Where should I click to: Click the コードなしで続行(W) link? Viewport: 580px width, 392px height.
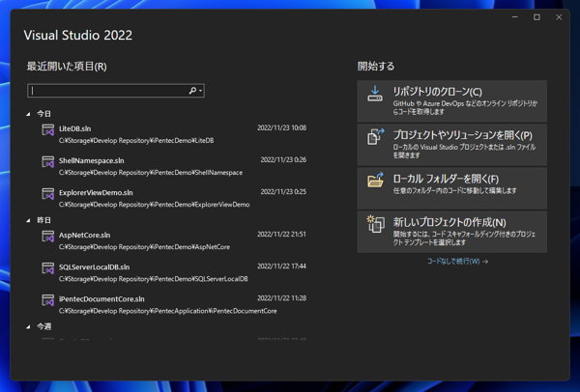pos(457,262)
